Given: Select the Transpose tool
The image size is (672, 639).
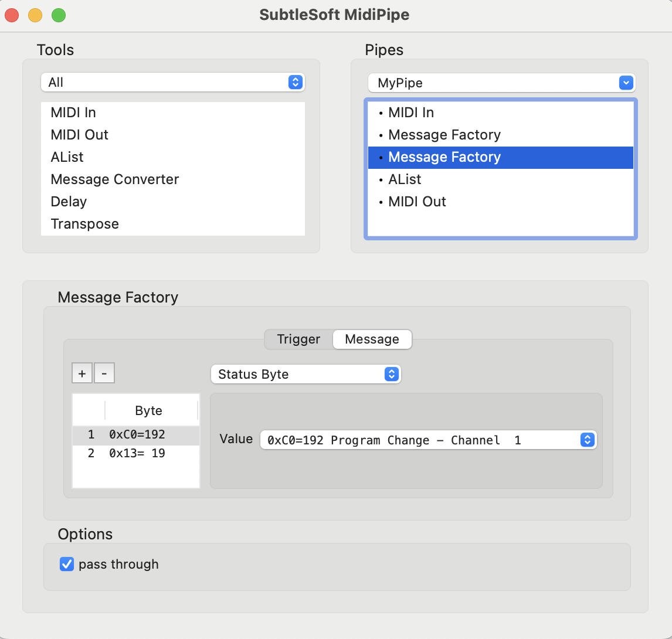Looking at the screenshot, I should (85, 224).
